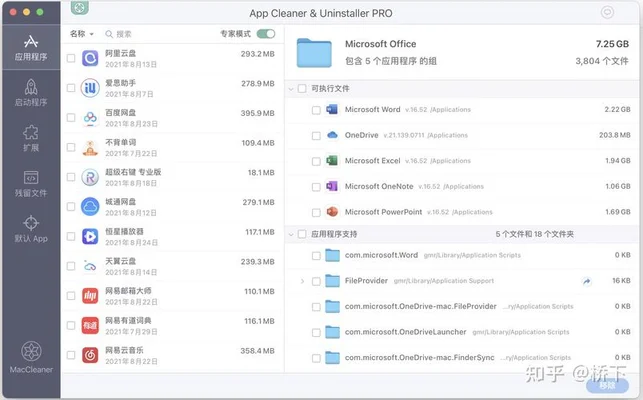The width and height of the screenshot is (643, 400).
Task: Click the 7.25 GB size value
Action: tap(612, 44)
